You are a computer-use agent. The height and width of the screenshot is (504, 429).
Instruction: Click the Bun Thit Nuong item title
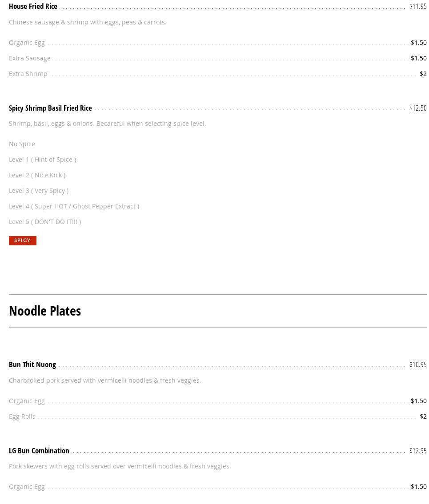32,364
